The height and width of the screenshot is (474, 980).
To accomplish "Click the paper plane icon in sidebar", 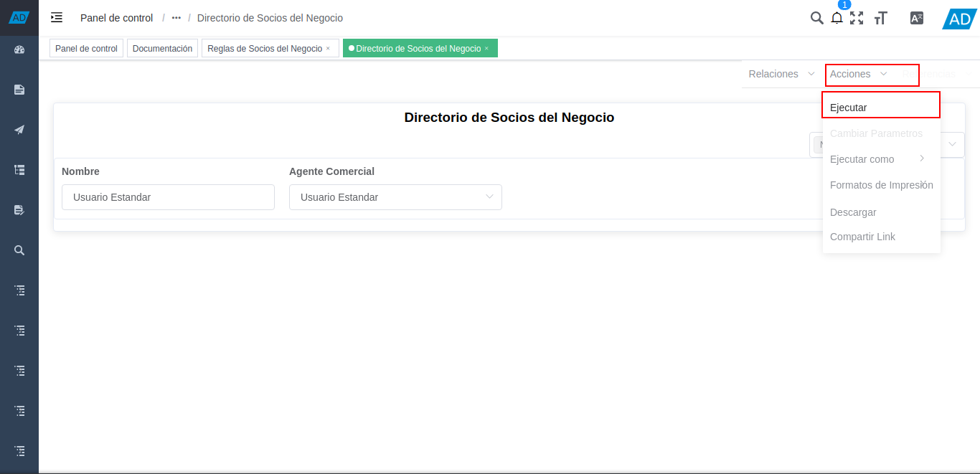I will click(19, 129).
